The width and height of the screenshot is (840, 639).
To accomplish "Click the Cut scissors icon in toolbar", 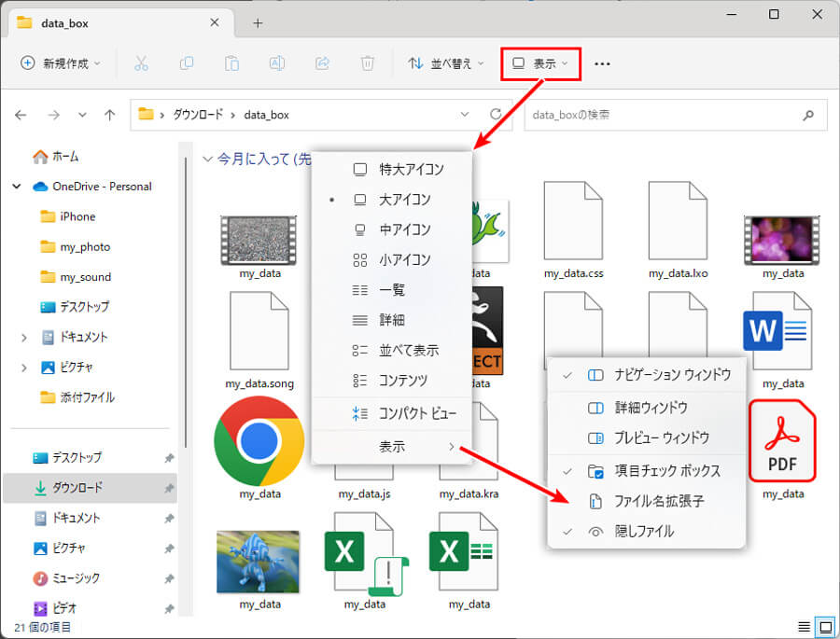I will (x=141, y=63).
